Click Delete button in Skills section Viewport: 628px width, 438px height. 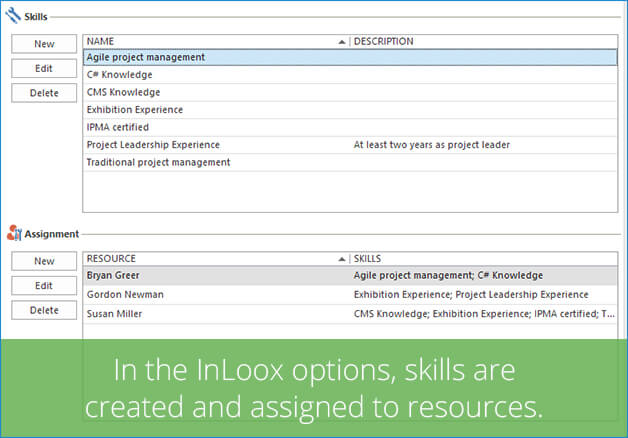(44, 93)
